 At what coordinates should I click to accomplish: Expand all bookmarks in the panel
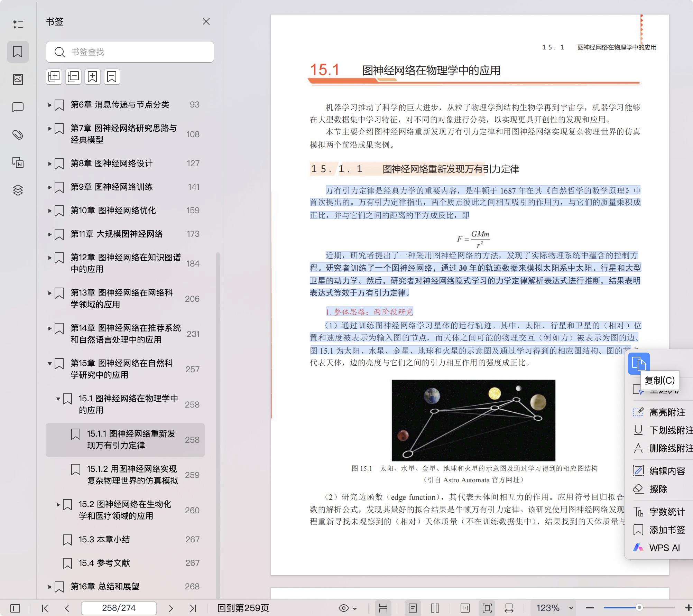click(x=54, y=76)
